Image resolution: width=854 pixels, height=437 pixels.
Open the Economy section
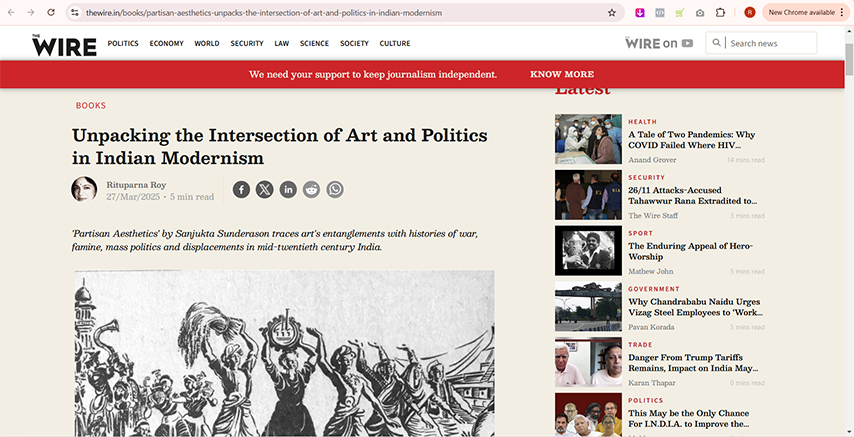click(x=167, y=43)
